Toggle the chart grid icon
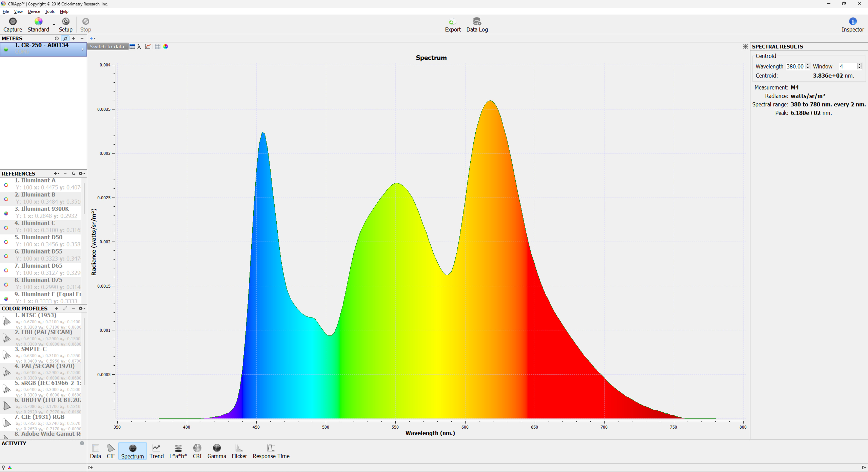Viewport: 868px width, 472px height. point(157,47)
